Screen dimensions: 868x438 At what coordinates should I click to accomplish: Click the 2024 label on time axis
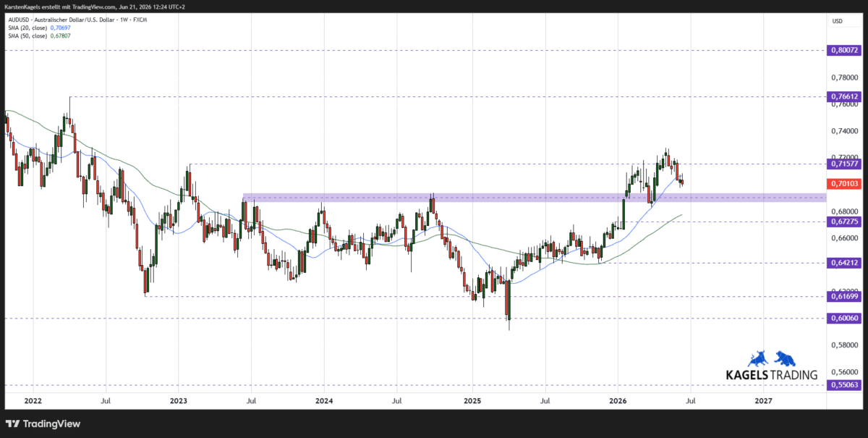324,400
